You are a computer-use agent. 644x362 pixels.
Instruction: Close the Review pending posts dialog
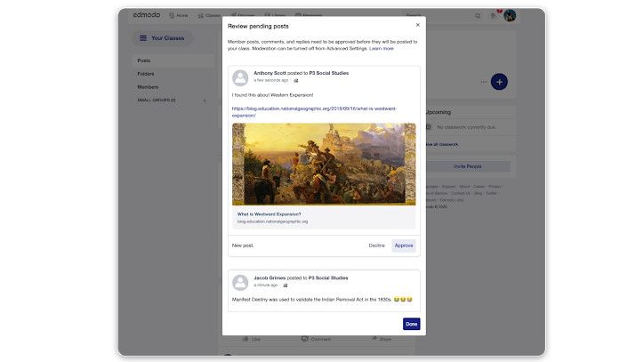pos(418,25)
